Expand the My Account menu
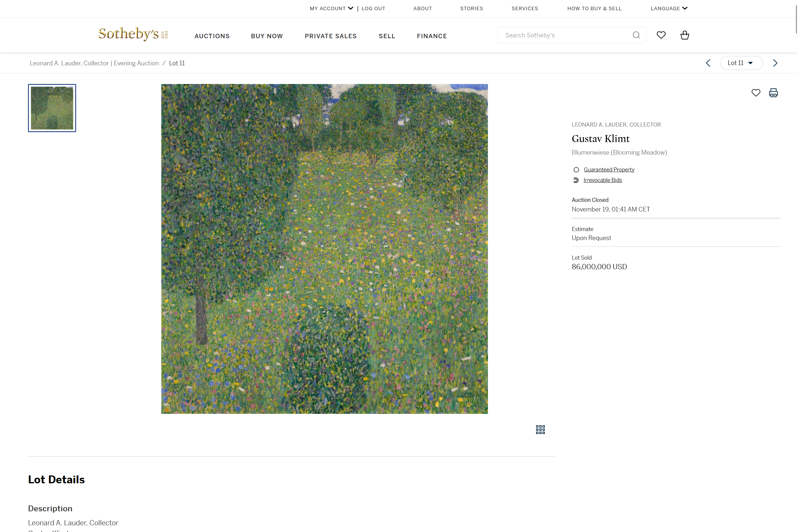Screen dimensions: 798x532 click(331, 8)
